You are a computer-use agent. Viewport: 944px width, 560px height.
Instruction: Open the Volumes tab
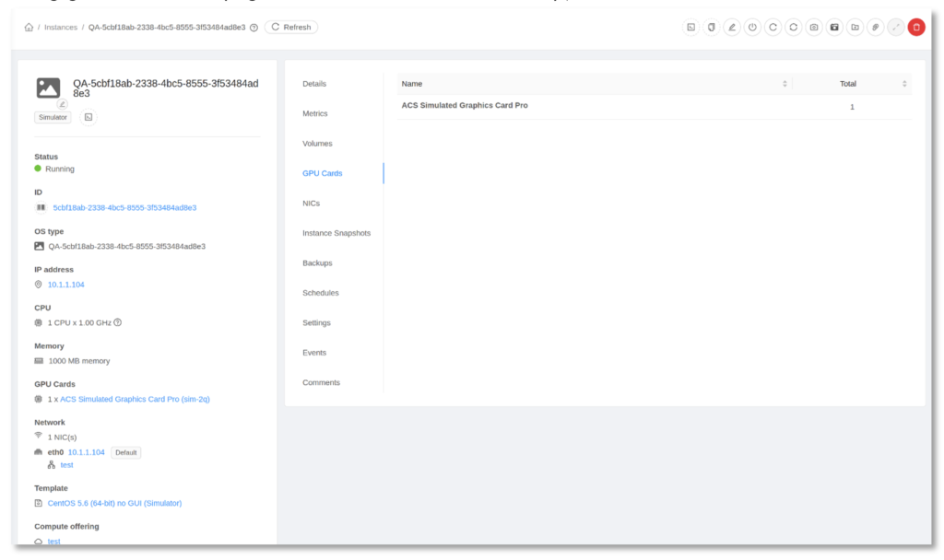[x=317, y=144]
